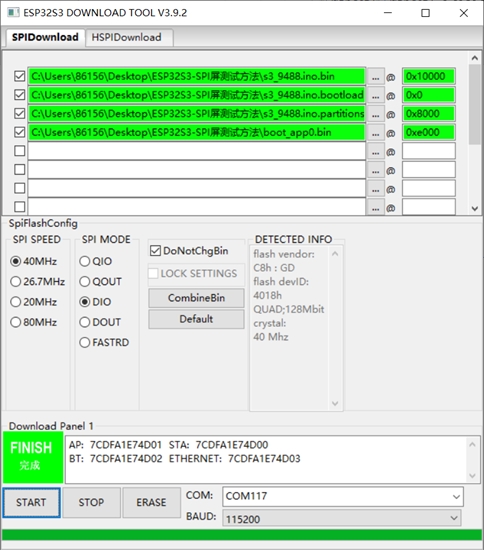Minimize the ESP32S3 Download Tool window

388,13
